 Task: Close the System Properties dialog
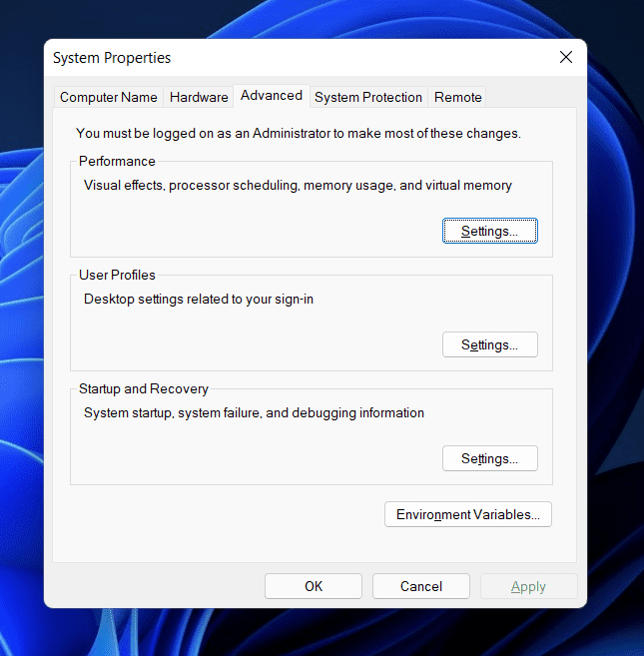click(566, 58)
